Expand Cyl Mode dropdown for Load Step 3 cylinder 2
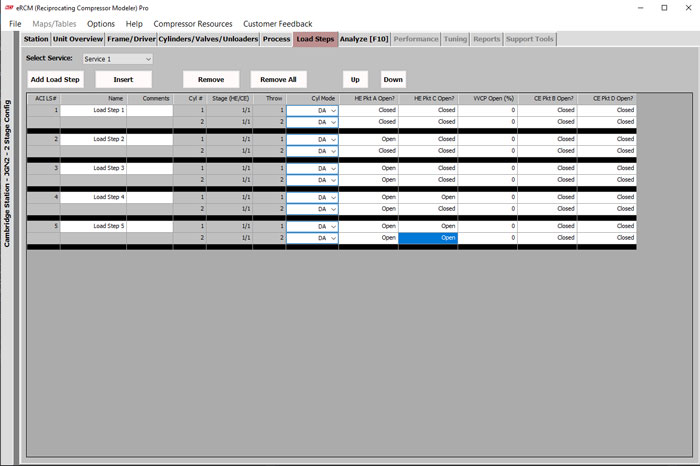This screenshot has height=466, width=700. (x=312, y=180)
